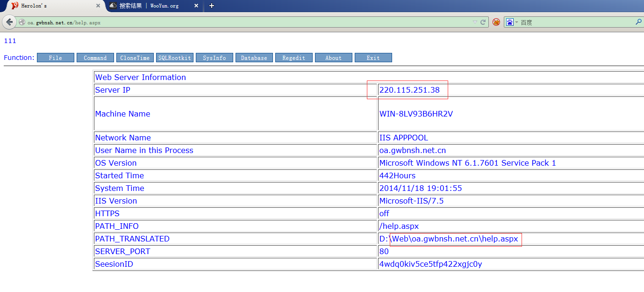Click the Baidu paw search engine icon
644x292 pixels.
pyautogui.click(x=509, y=22)
